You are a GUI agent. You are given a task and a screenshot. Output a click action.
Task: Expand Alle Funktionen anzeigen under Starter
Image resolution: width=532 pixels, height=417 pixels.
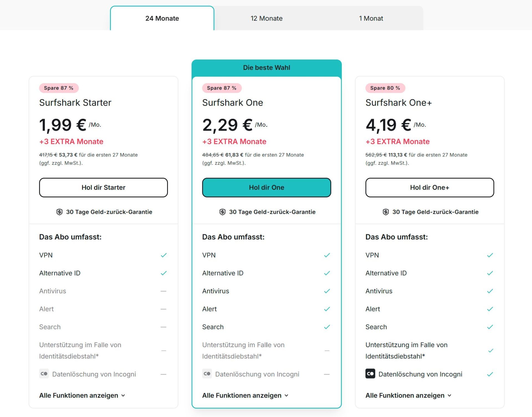(82, 395)
